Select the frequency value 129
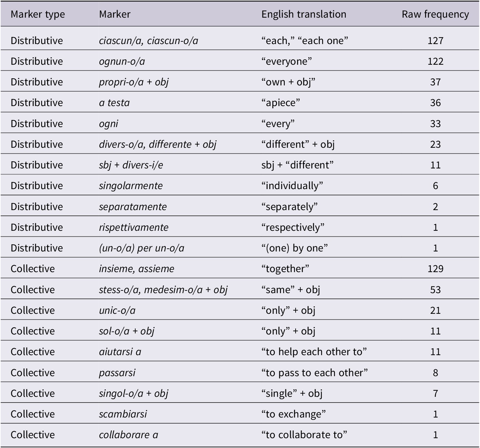The image size is (480, 448). click(435, 269)
